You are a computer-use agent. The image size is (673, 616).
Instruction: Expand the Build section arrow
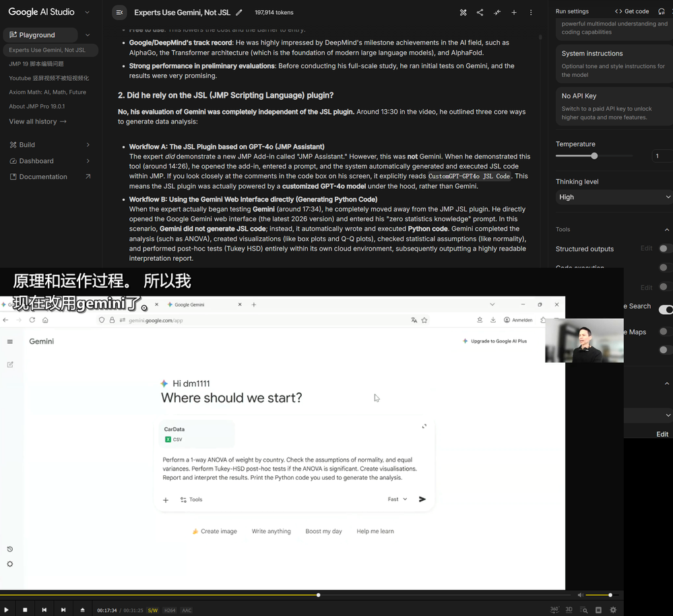(x=88, y=145)
